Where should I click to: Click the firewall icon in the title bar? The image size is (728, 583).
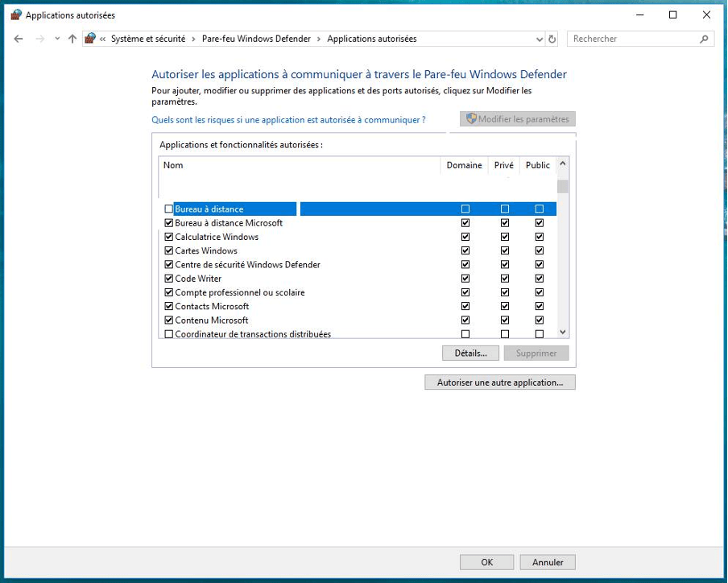(15, 14)
